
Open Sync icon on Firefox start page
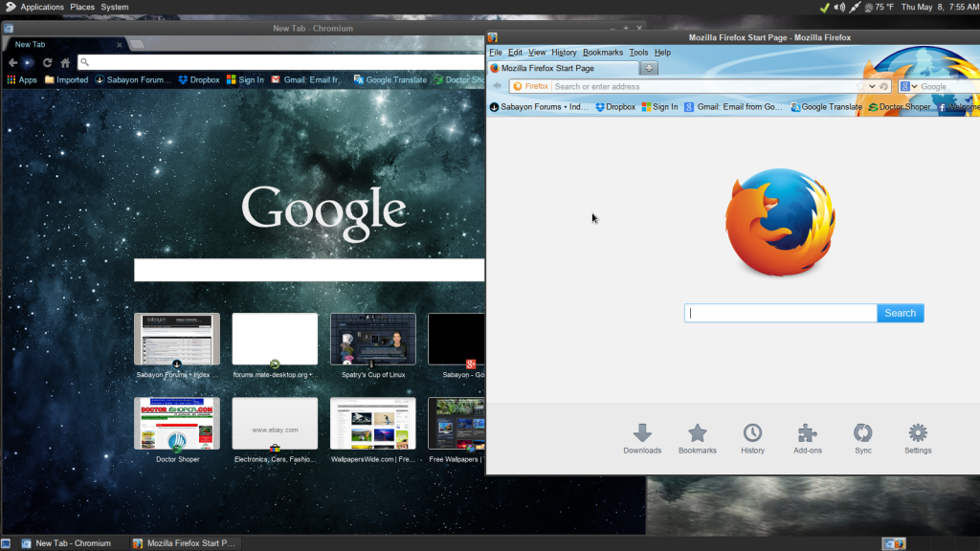863,438
